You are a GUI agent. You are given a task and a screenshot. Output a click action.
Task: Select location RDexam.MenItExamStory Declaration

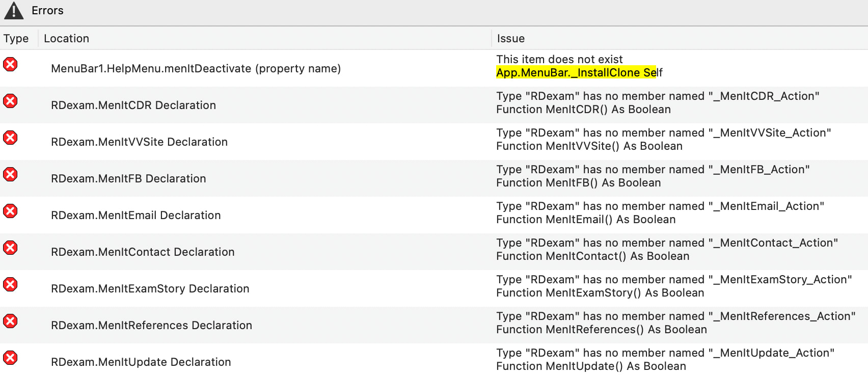[150, 289]
